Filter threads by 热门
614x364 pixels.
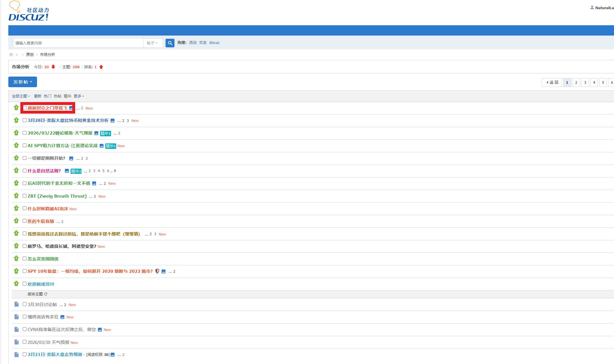[x=48, y=96]
